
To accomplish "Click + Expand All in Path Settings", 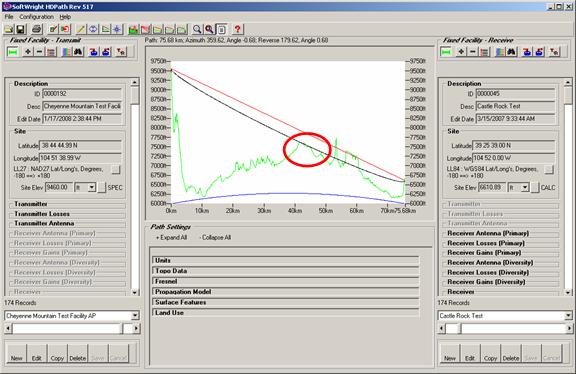I will click(171, 238).
